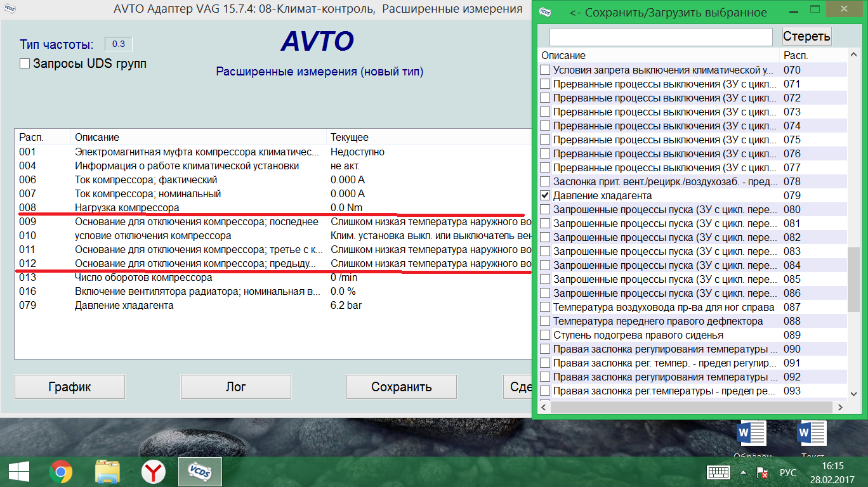
Task: Click the Лог button
Action: pyautogui.click(x=235, y=387)
